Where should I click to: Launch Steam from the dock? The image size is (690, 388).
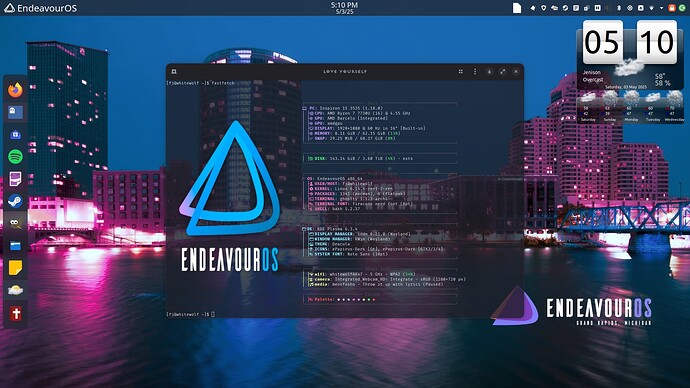click(x=15, y=201)
